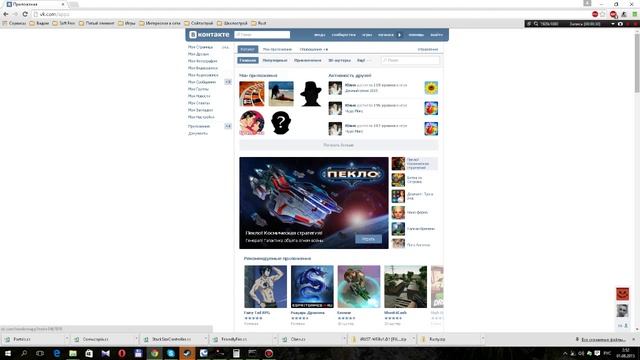Open the link at the right end of the apps tab row
This screenshot has height=360, width=640.
pyautogui.click(x=427, y=49)
